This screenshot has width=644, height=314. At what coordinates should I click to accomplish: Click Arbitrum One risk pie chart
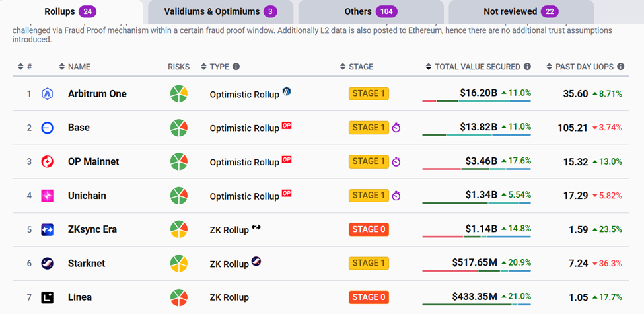click(x=178, y=94)
